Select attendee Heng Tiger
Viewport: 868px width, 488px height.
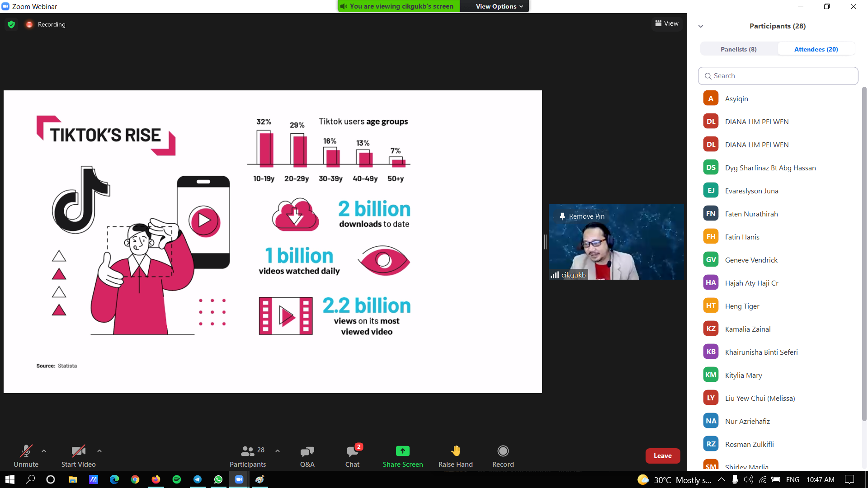(x=778, y=306)
